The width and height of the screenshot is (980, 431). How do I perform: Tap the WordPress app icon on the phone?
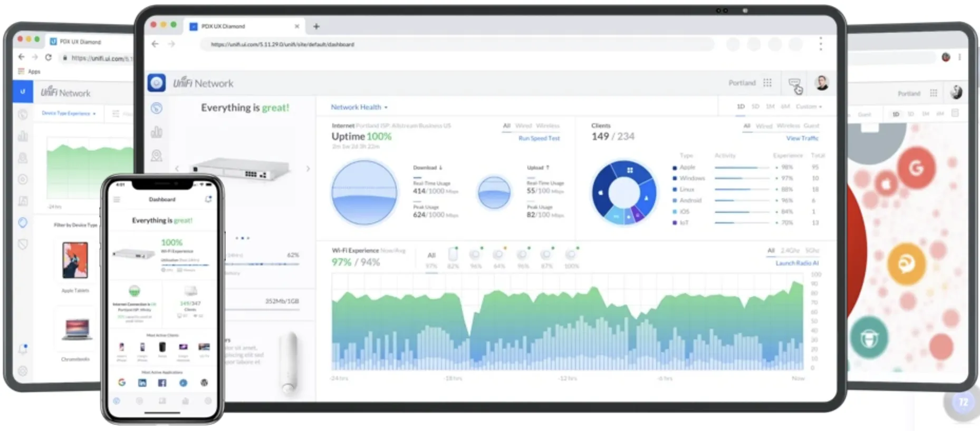[204, 383]
